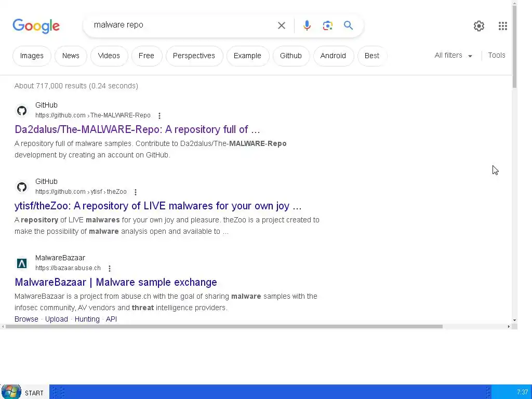Click the 7:37 taskbar clock
Screen dimensions: 532x399
tap(522, 392)
